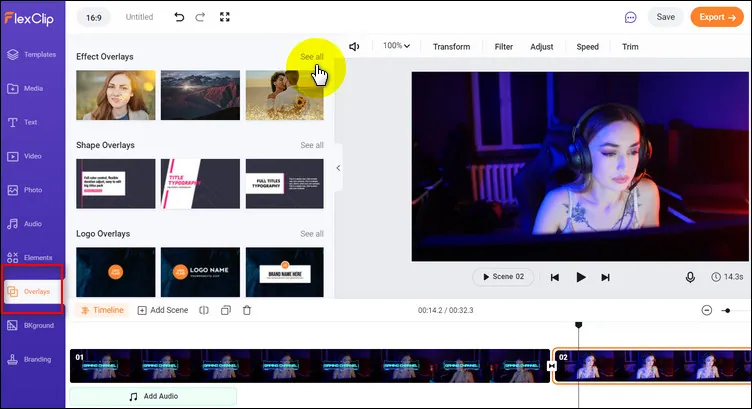Select scene 01 in the timeline
Screen dimensions: 752x409
pyautogui.click(x=310, y=366)
